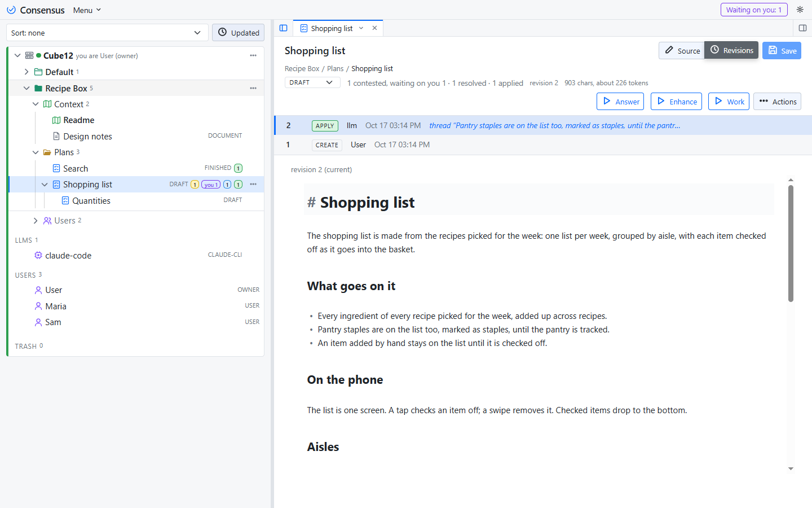
Task: Click the Search plan icon
Action: [56, 168]
